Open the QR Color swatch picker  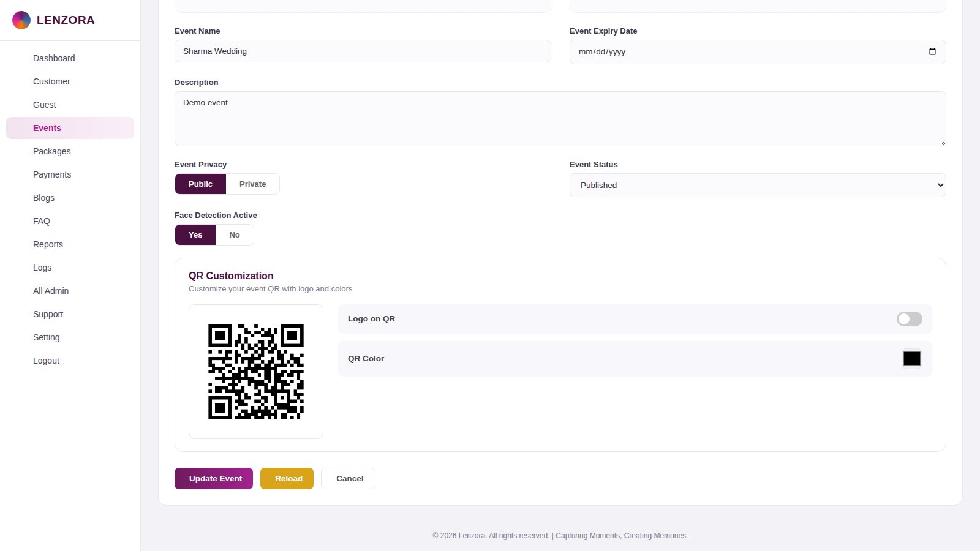[x=912, y=359]
